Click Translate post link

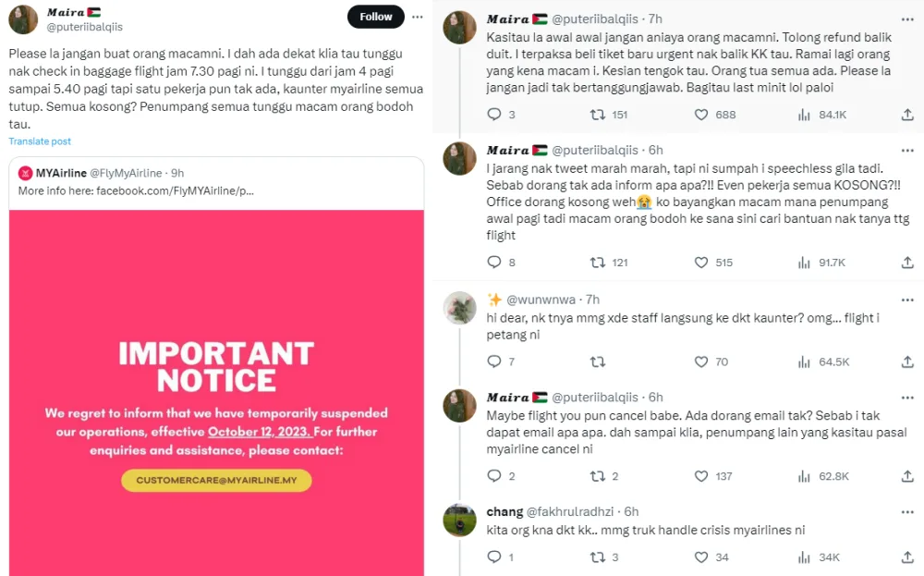point(40,141)
